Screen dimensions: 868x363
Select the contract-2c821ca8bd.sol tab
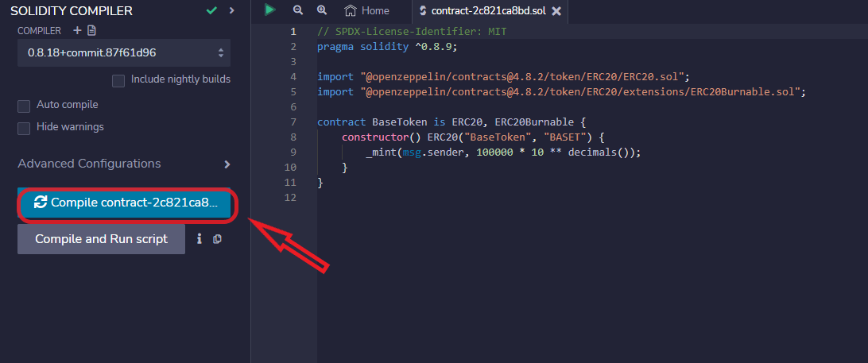coord(482,11)
